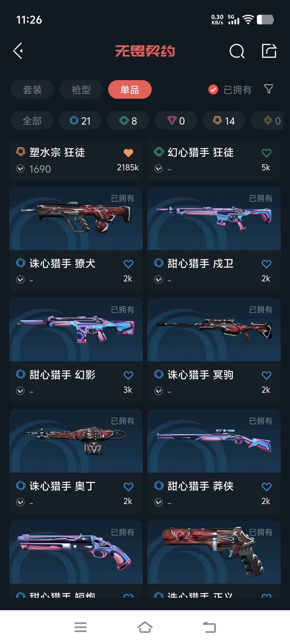Select the 全部 rarity filter

click(x=32, y=120)
